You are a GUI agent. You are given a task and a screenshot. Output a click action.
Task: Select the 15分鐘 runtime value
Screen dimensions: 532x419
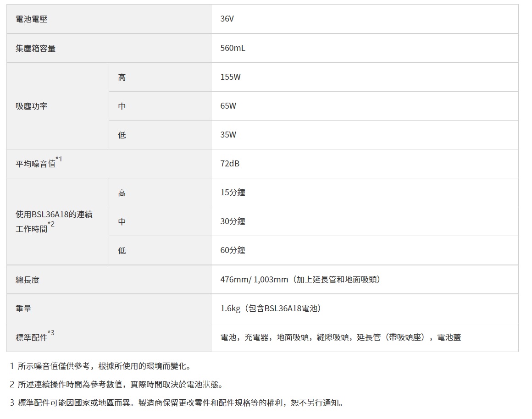pyautogui.click(x=233, y=193)
